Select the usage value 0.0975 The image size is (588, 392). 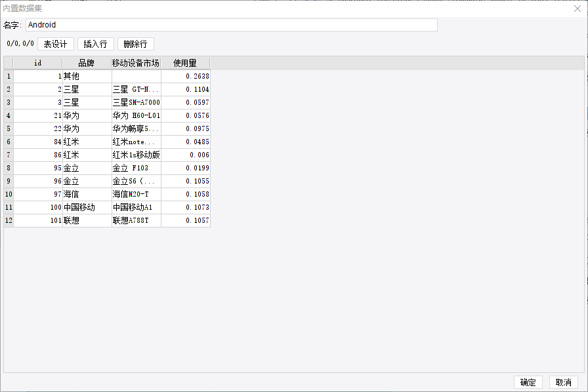[x=186, y=128]
